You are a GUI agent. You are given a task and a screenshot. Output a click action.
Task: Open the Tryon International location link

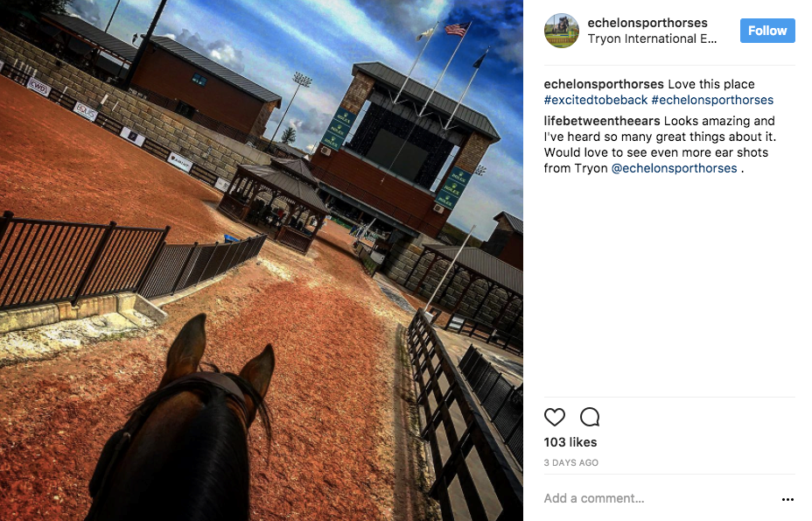tap(652, 39)
